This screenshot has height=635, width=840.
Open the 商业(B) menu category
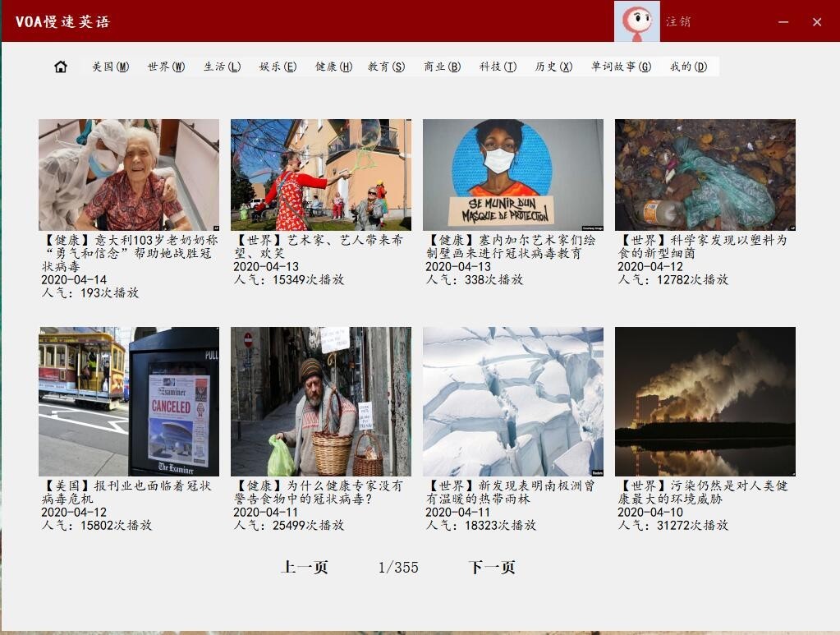coord(442,67)
